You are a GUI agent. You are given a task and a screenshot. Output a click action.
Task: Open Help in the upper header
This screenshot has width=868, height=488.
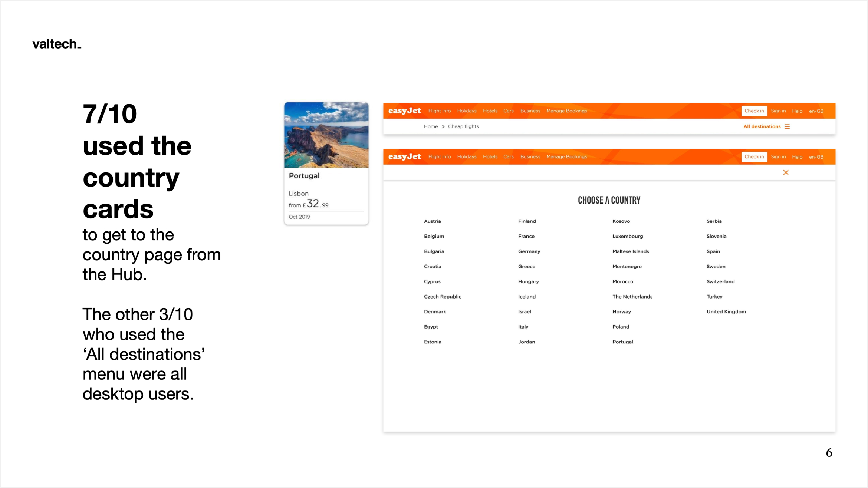797,111
